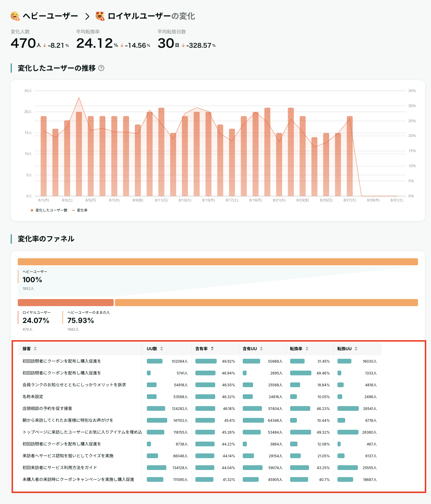Click the 18687人 転換UU value
The height and width of the screenshot is (504, 431).
tap(370, 480)
